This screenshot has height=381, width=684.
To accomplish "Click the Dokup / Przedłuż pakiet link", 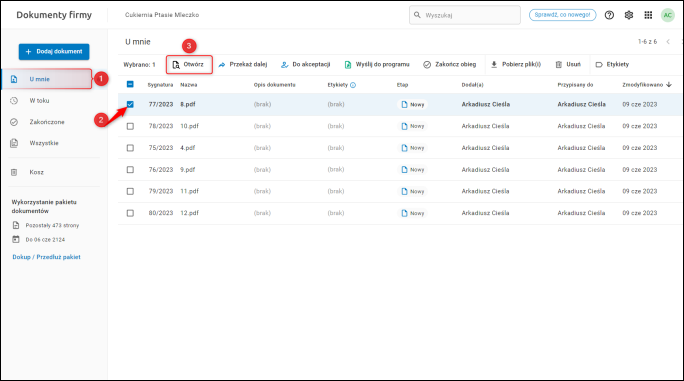I will (46, 257).
